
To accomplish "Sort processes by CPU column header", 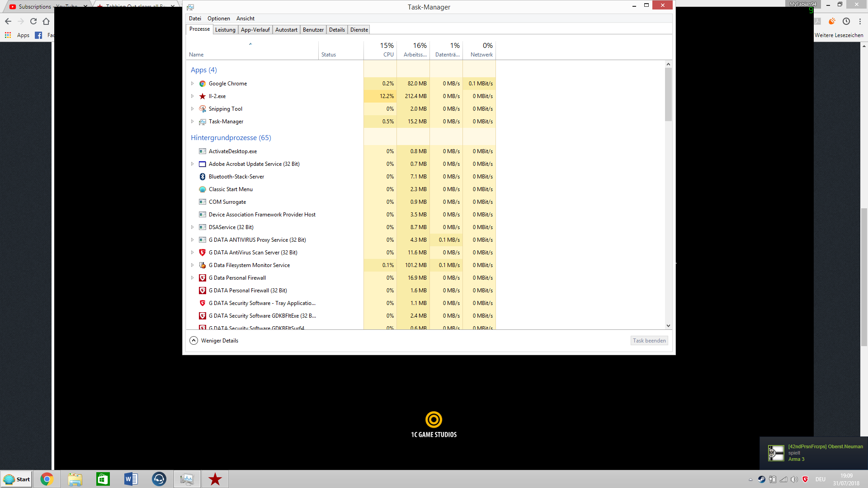I will (387, 50).
